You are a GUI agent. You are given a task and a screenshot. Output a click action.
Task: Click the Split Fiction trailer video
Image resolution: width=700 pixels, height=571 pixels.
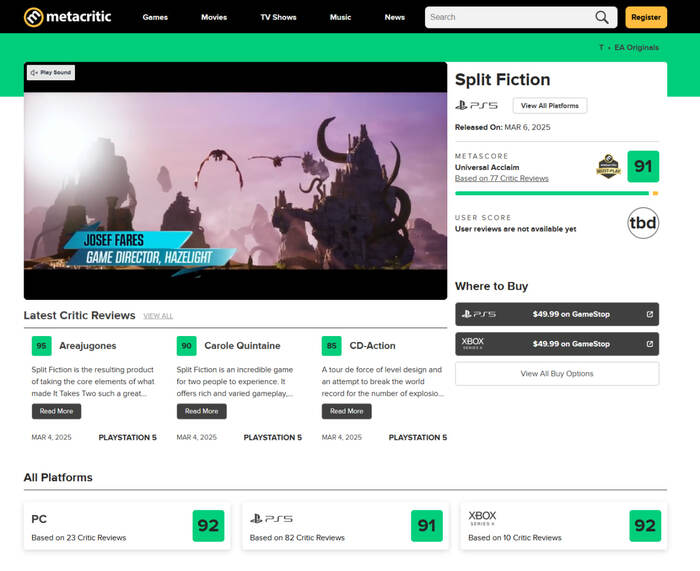pyautogui.click(x=235, y=181)
